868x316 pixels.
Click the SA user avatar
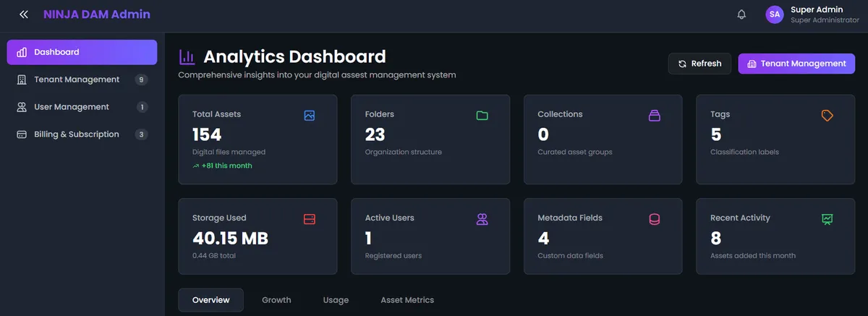(775, 14)
